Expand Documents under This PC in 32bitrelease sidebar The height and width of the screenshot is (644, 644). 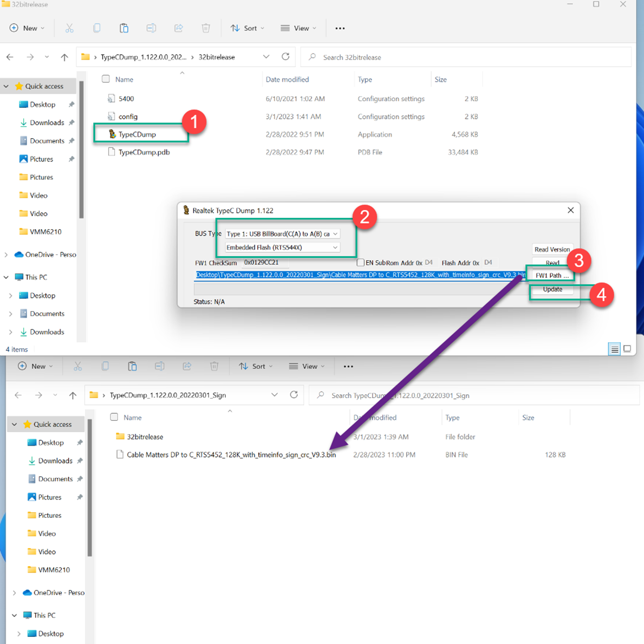(x=11, y=314)
